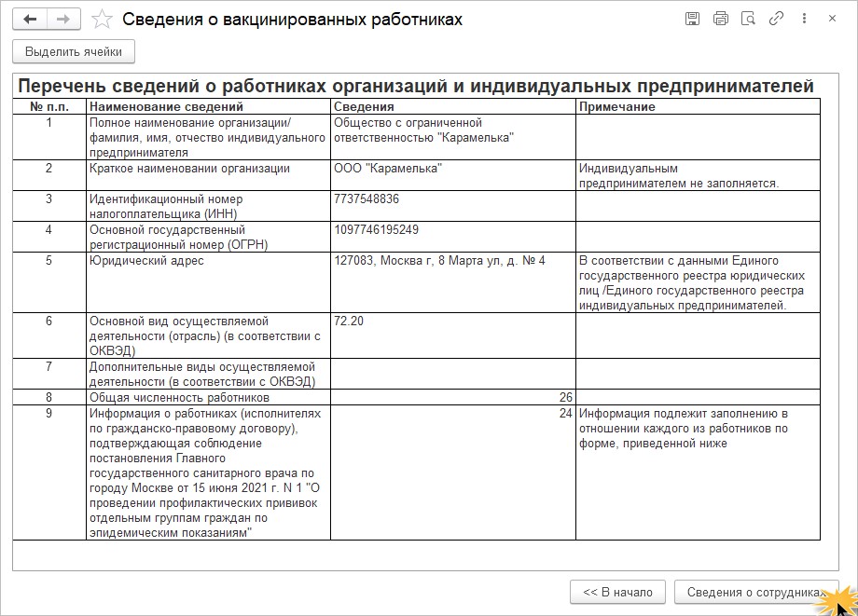This screenshot has height=616, width=858.
Task: Open the three-dots more actions menu
Action: pyautogui.click(x=804, y=19)
